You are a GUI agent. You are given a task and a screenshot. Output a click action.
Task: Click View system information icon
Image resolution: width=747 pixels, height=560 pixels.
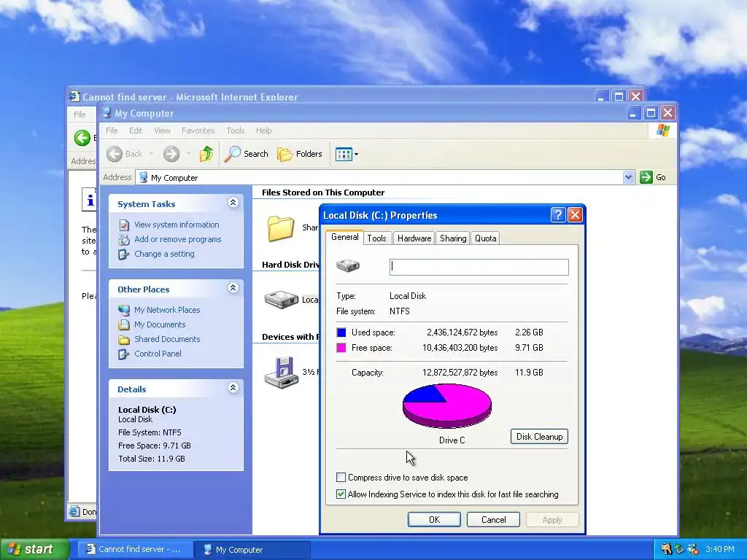click(124, 225)
